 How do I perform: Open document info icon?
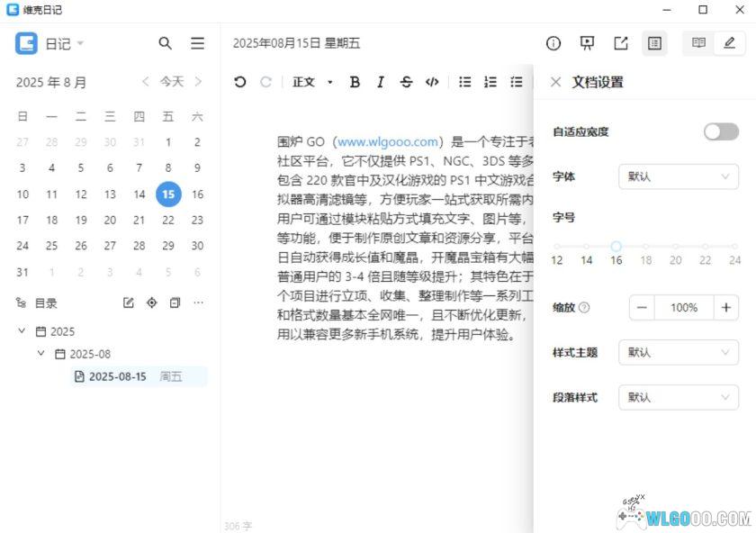point(552,42)
